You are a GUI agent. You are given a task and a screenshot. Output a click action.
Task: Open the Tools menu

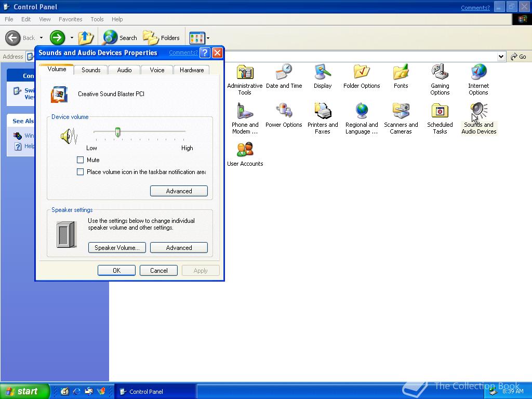(97, 19)
